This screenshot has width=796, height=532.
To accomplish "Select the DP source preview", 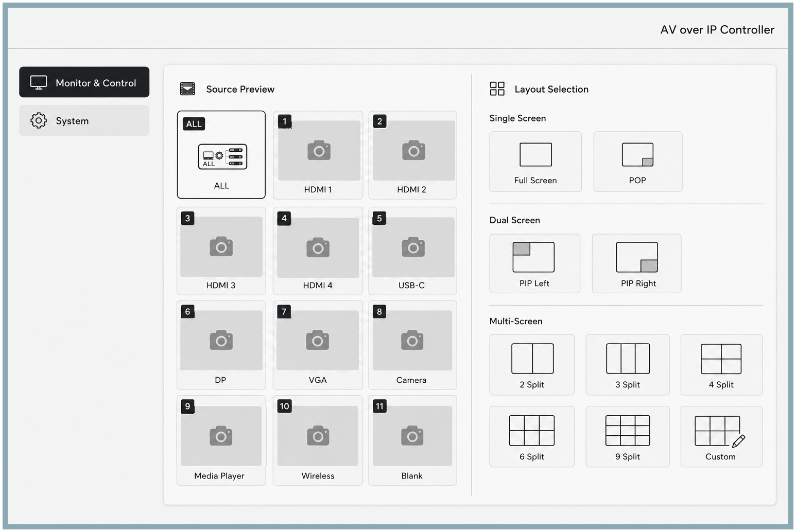I will (221, 345).
